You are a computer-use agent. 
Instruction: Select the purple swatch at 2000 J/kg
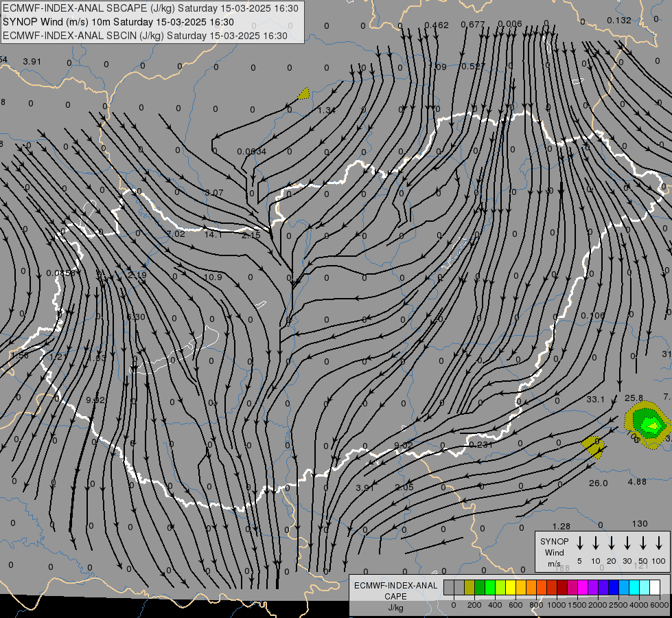[594, 588]
